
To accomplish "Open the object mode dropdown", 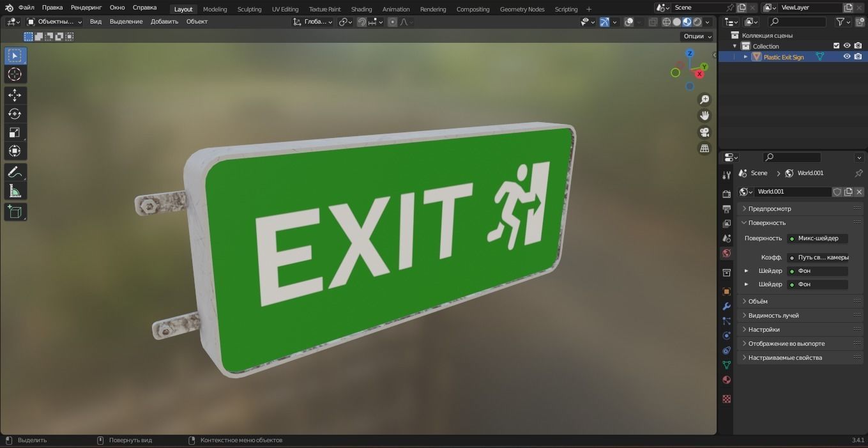I will click(x=54, y=22).
